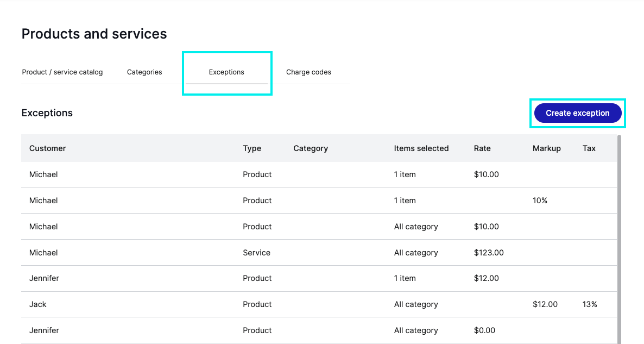Click the $0.00 rate cell
Image resolution: width=644 pixels, height=344 pixels.
(484, 330)
